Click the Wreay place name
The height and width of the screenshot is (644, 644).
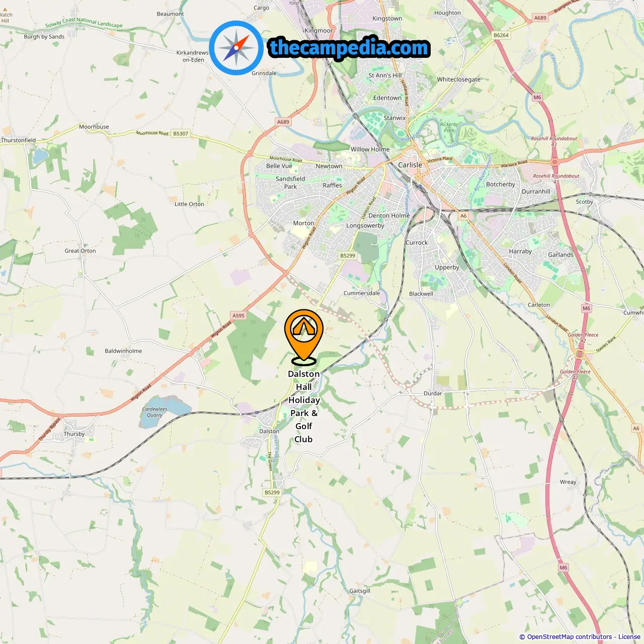click(x=568, y=482)
